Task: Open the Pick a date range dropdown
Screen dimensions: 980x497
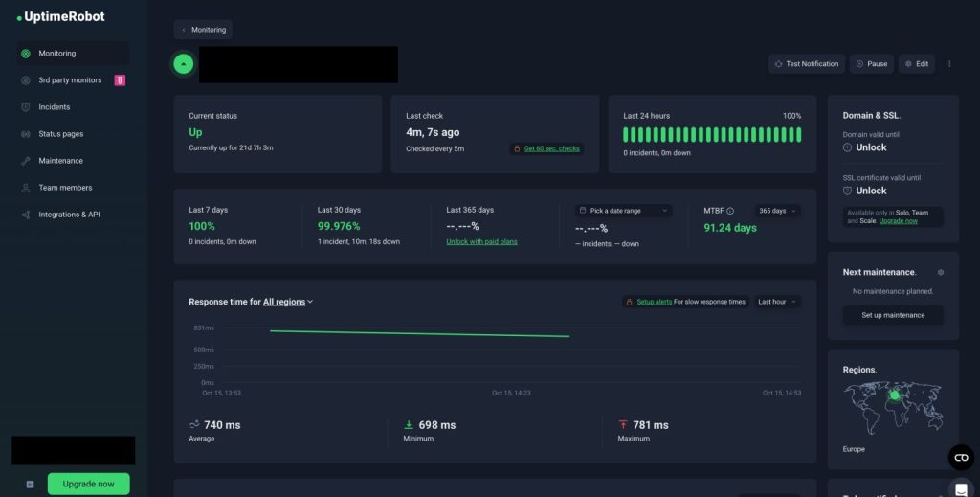Action: [624, 211]
